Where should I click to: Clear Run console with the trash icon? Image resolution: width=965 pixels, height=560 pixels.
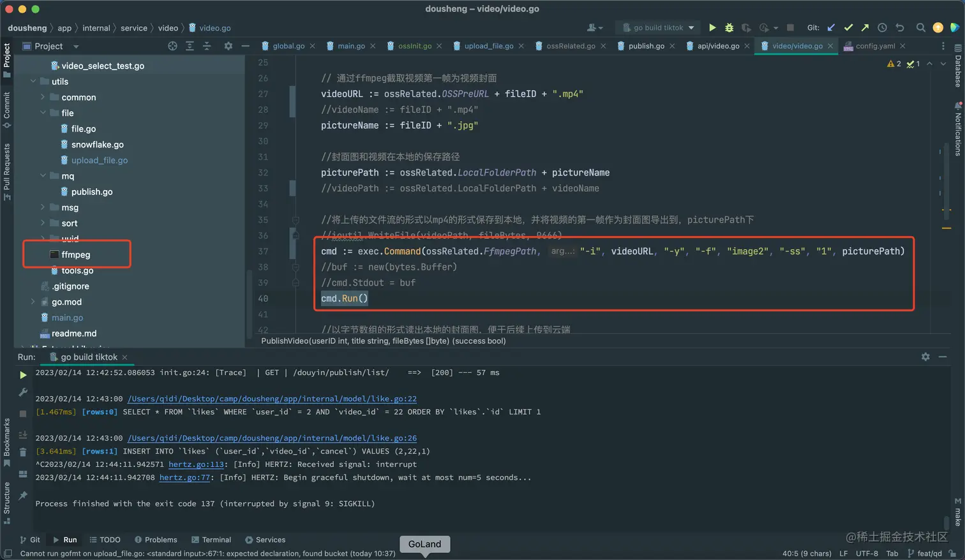tap(23, 452)
